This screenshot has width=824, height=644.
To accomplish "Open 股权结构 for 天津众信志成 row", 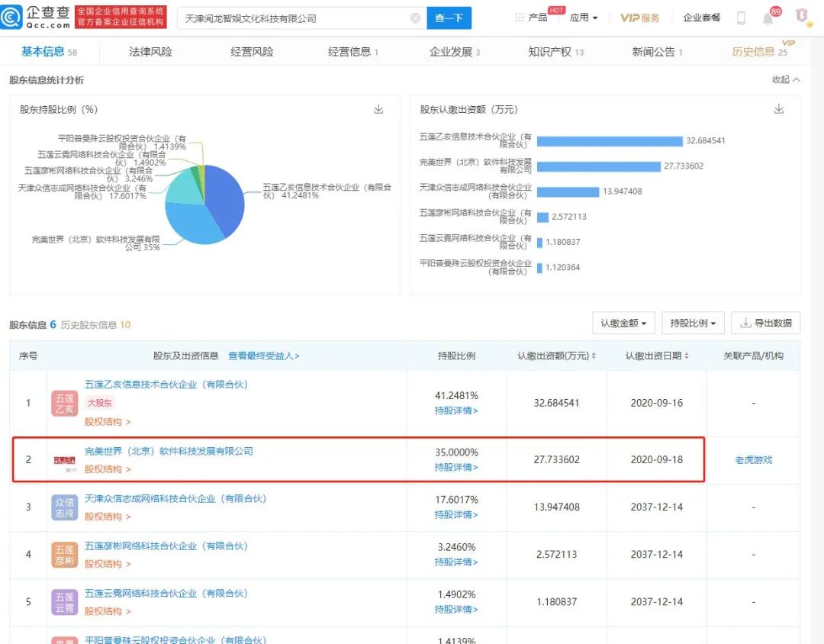I will click(x=108, y=517).
